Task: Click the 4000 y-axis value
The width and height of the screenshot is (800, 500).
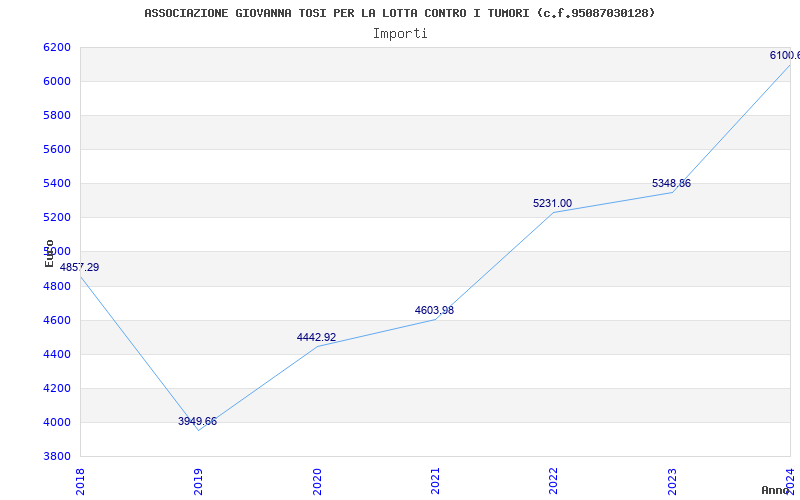Action: click(x=57, y=422)
